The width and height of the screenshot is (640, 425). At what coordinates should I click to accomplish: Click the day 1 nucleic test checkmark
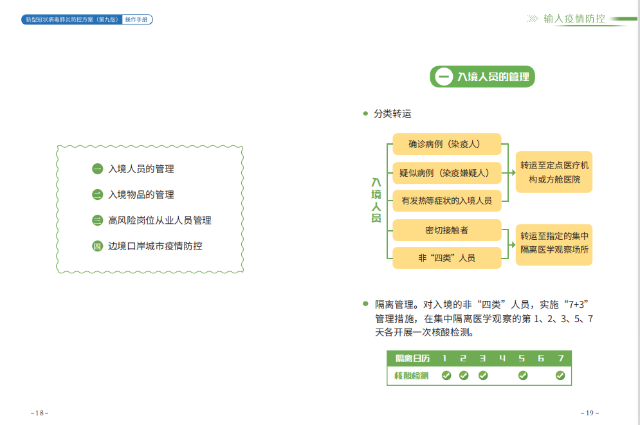coord(447,376)
